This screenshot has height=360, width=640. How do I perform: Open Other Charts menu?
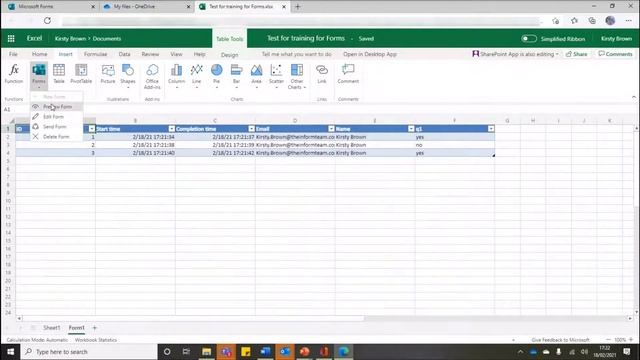click(x=297, y=76)
